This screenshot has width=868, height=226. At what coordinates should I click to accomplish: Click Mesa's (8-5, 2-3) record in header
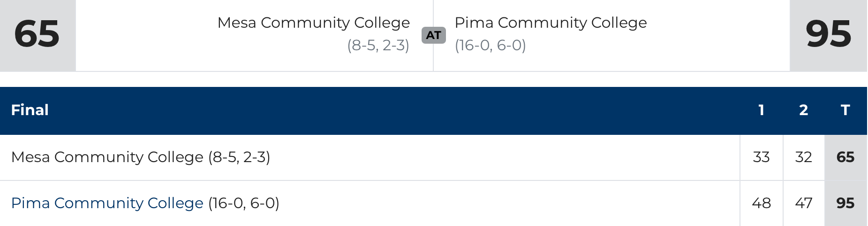click(378, 45)
